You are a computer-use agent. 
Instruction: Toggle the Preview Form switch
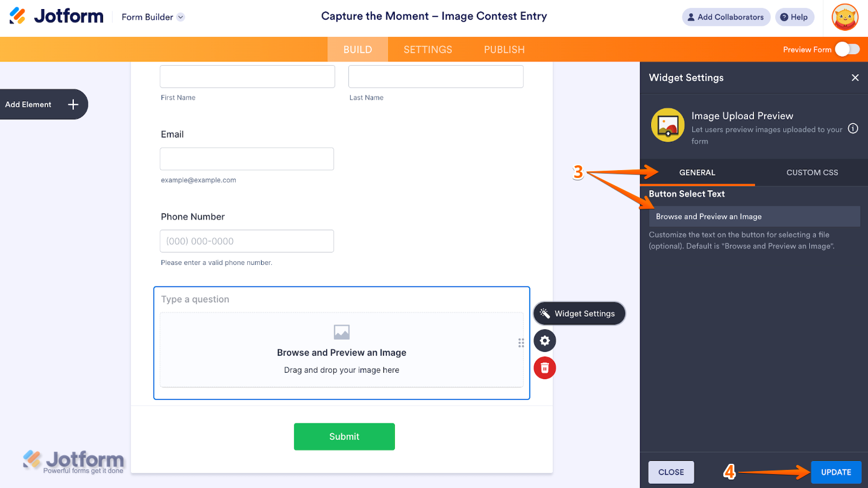[847, 49]
